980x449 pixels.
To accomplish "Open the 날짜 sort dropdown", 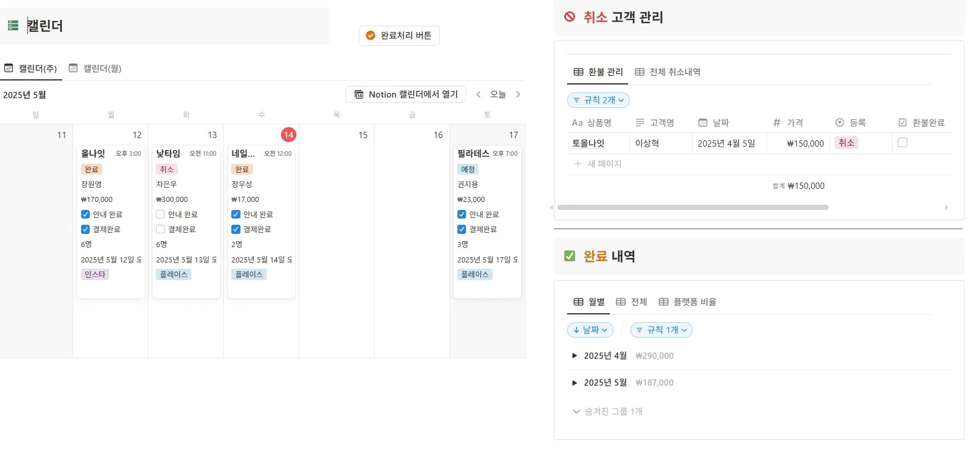I will (590, 330).
